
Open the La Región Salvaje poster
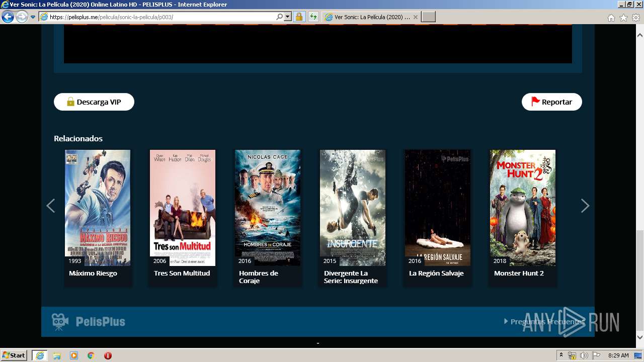point(438,208)
